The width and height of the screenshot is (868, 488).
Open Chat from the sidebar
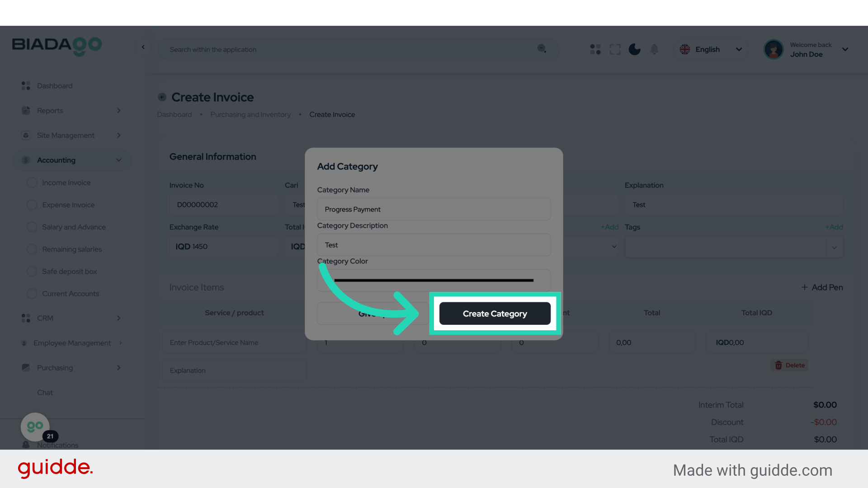pos(45,392)
